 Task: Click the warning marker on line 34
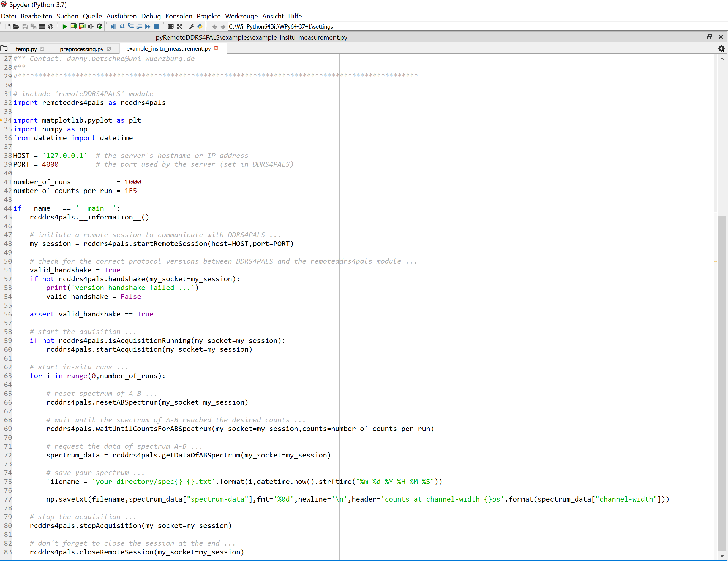tap(2, 120)
